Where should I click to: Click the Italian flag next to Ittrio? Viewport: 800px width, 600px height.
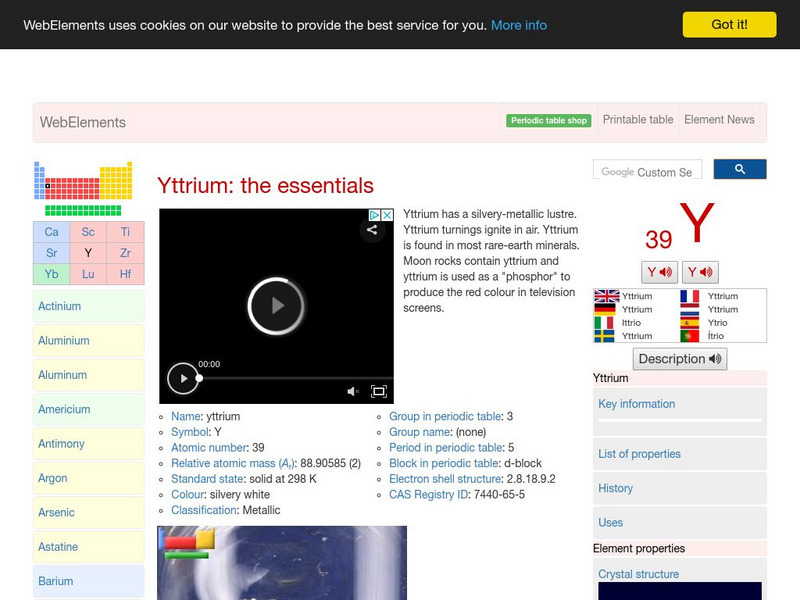[604, 322]
